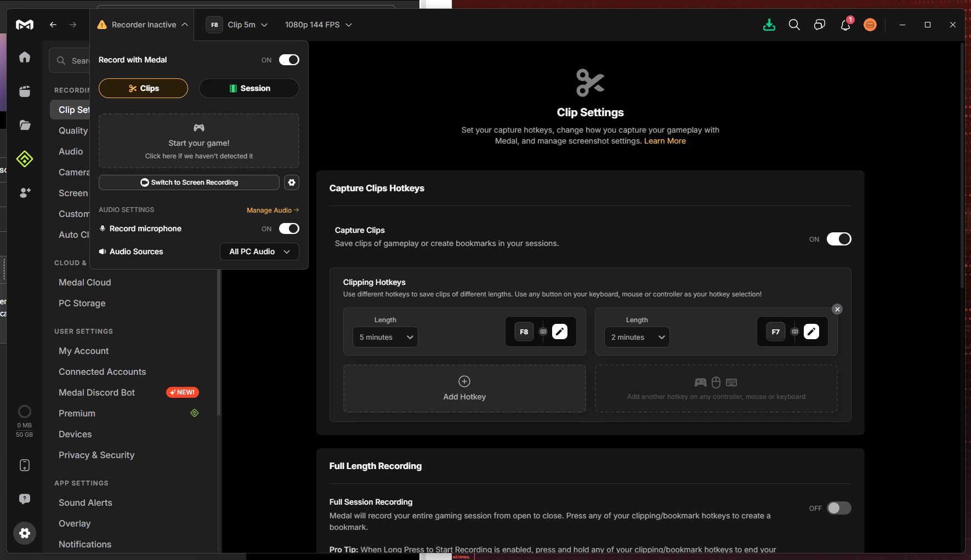Open Overlay settings
This screenshot has width=971, height=560.
tap(75, 523)
